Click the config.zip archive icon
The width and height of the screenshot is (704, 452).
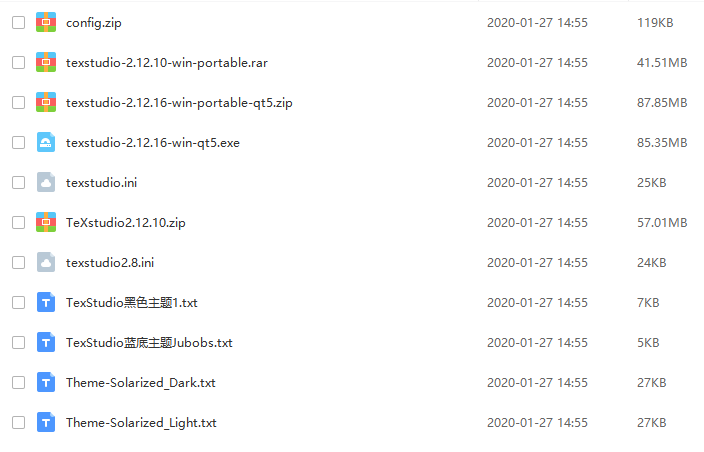(x=46, y=22)
